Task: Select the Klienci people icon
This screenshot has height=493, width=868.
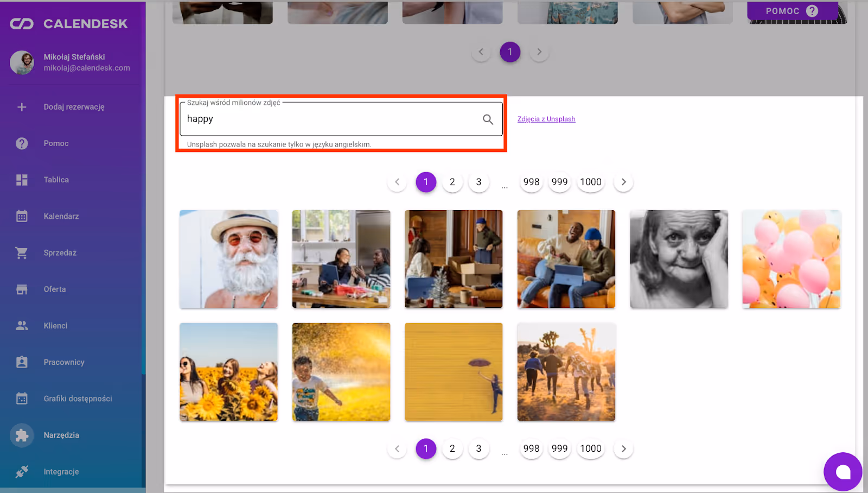Action: (22, 325)
